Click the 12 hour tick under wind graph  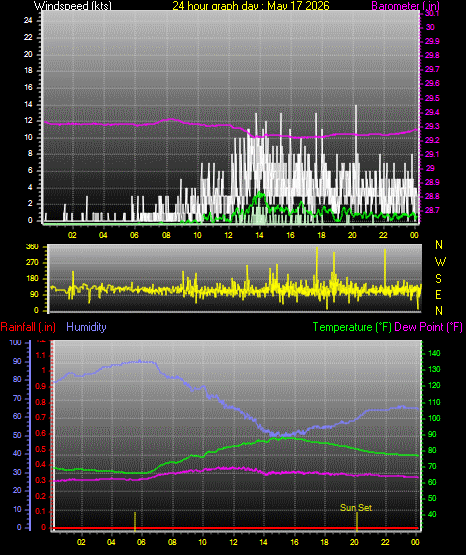pyautogui.click(x=228, y=235)
